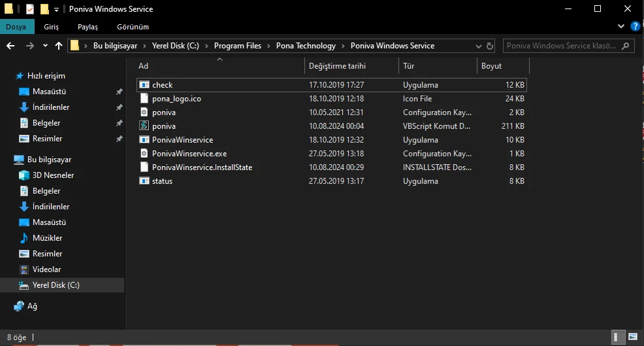Click the 211 KB size cell

[513, 126]
